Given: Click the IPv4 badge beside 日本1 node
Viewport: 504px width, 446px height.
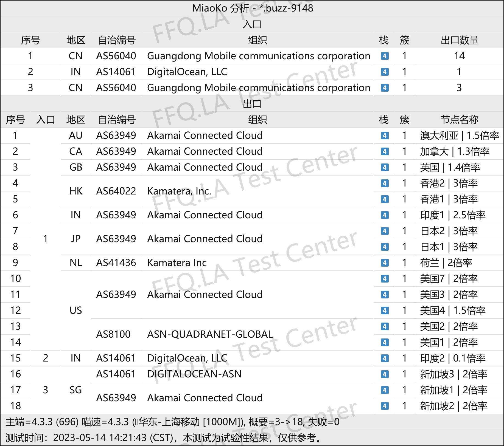Looking at the screenshot, I should pos(385,247).
